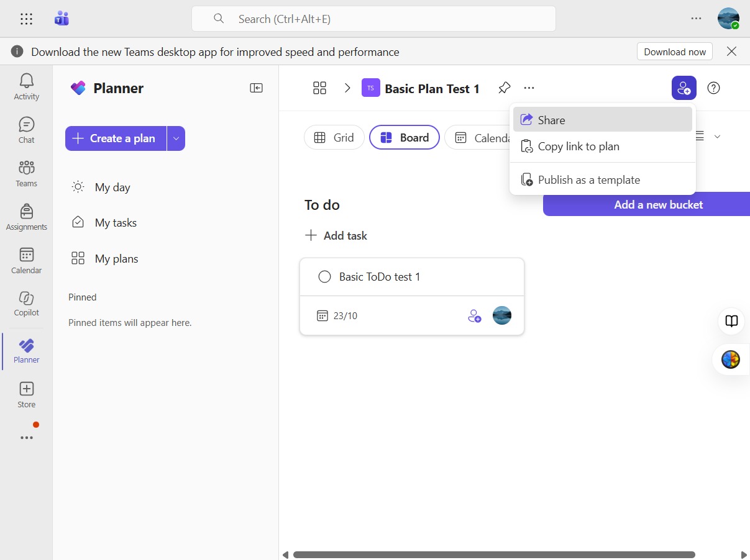This screenshot has height=560, width=750.
Task: Click Download now in the banner
Action: tap(675, 52)
